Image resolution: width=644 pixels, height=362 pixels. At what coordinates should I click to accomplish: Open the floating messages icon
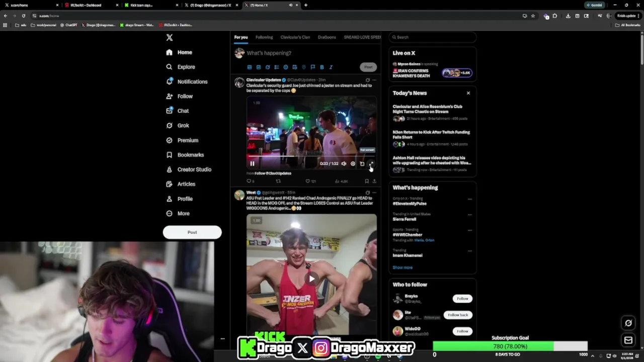coord(628,340)
